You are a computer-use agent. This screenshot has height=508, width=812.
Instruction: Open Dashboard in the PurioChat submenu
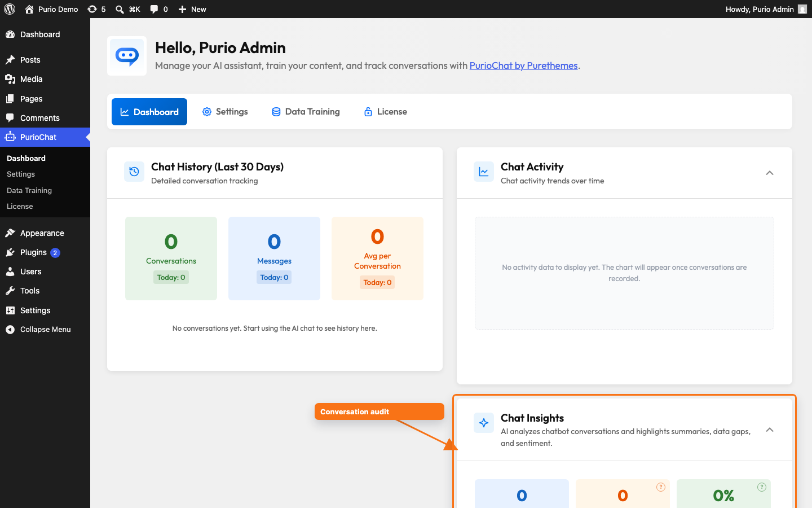26,159
